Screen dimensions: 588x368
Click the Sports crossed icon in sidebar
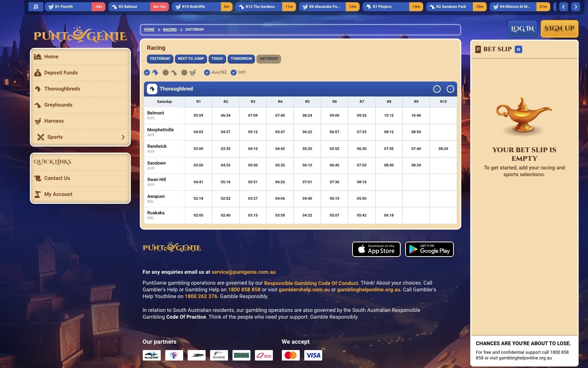tap(41, 137)
